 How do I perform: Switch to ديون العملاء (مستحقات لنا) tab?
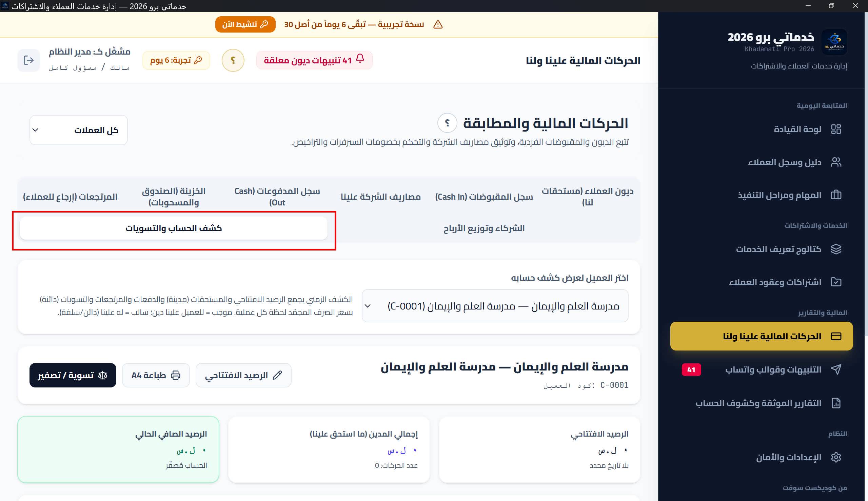[x=587, y=197]
